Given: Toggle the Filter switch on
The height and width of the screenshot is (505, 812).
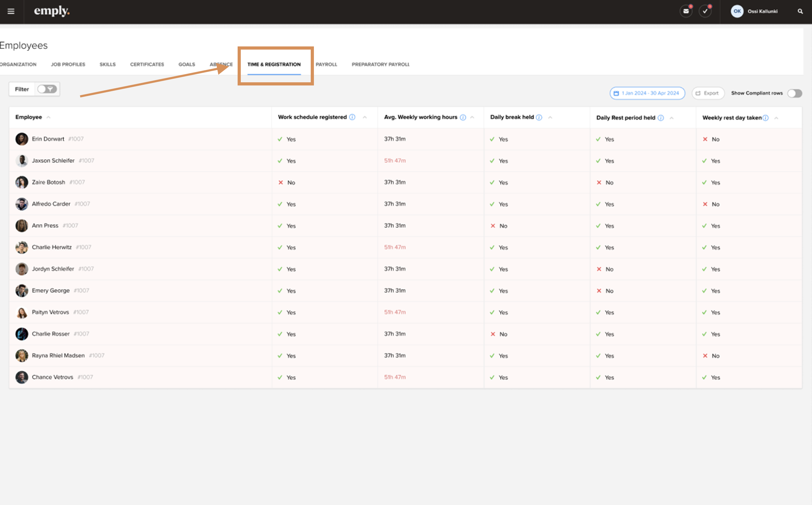Looking at the screenshot, I should pyautogui.click(x=47, y=89).
